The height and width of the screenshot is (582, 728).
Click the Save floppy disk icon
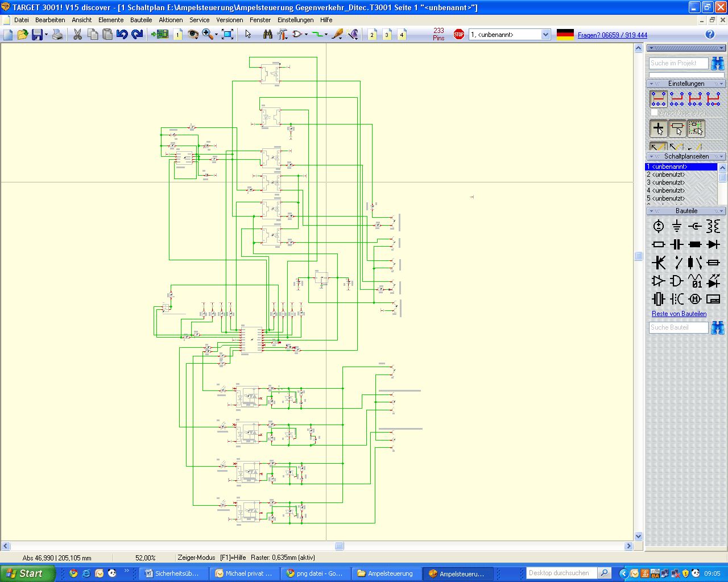[x=38, y=35]
